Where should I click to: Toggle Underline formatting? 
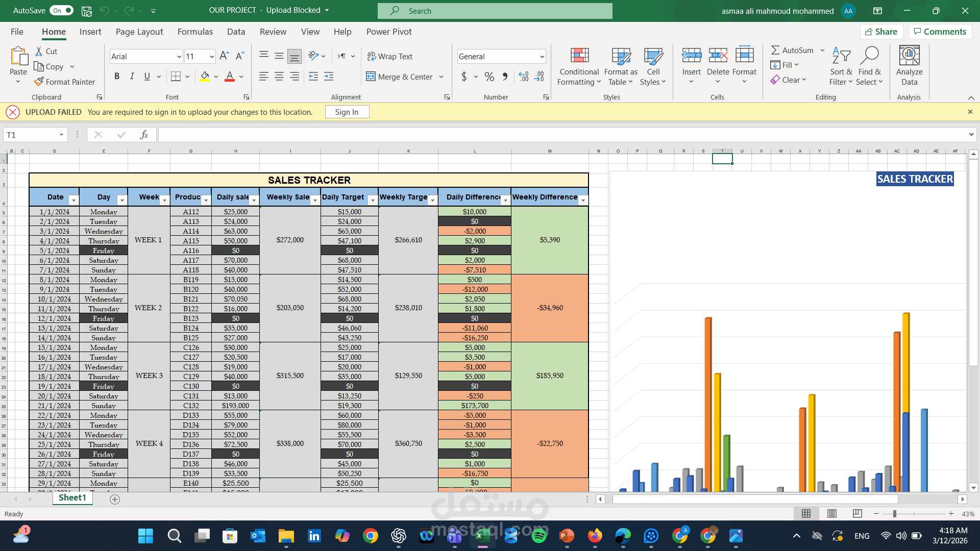point(147,77)
